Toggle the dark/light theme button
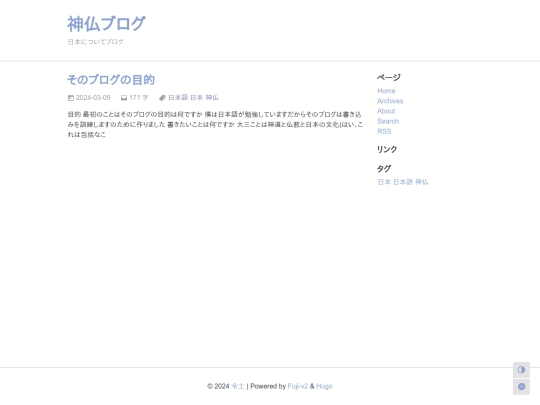This screenshot has height=405, width=540. click(521, 370)
